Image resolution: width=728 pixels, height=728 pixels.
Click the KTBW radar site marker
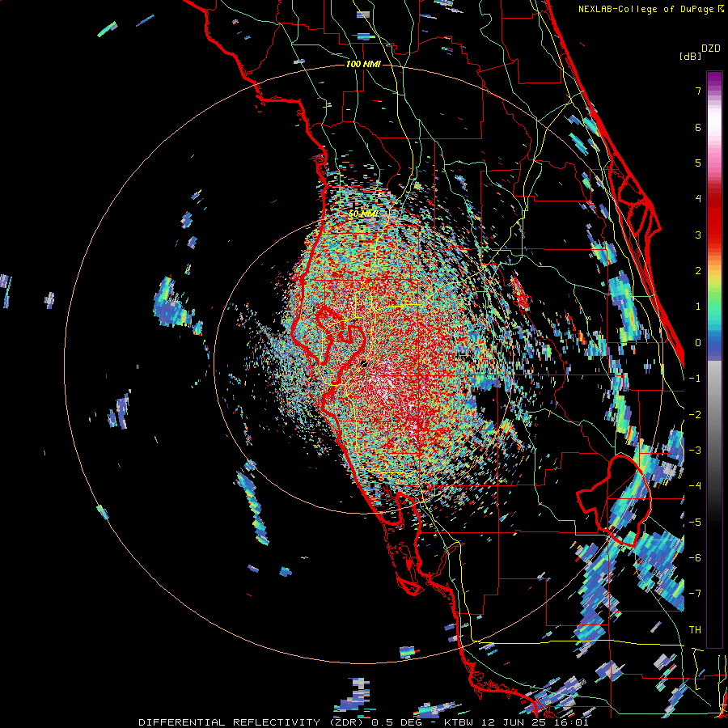[365, 363]
